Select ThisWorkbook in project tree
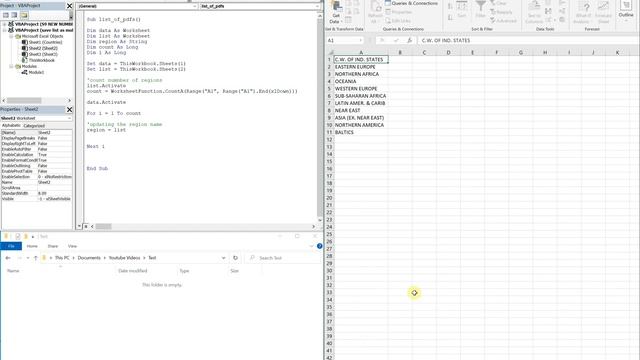 [x=42, y=60]
